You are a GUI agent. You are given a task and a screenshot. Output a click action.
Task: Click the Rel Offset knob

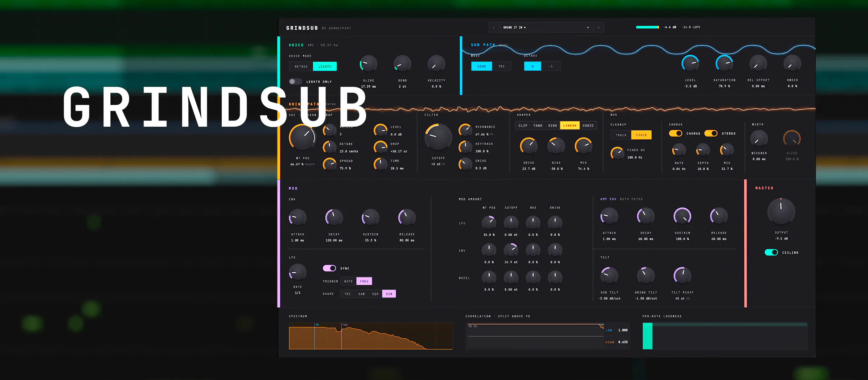point(758,64)
